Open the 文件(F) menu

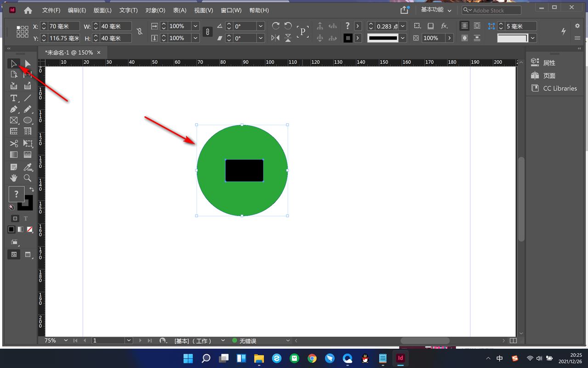pyautogui.click(x=51, y=10)
